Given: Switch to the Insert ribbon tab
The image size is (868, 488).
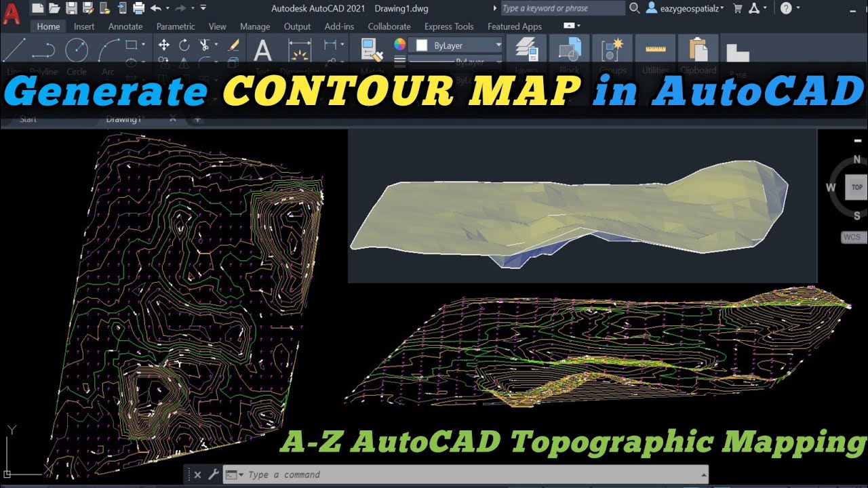Looking at the screenshot, I should (x=84, y=26).
